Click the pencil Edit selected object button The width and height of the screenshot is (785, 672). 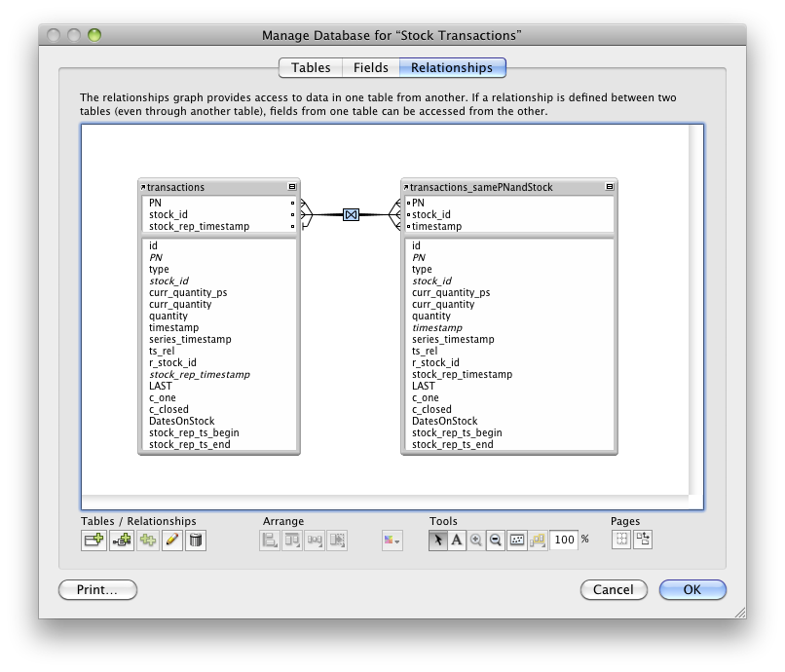[171, 541]
